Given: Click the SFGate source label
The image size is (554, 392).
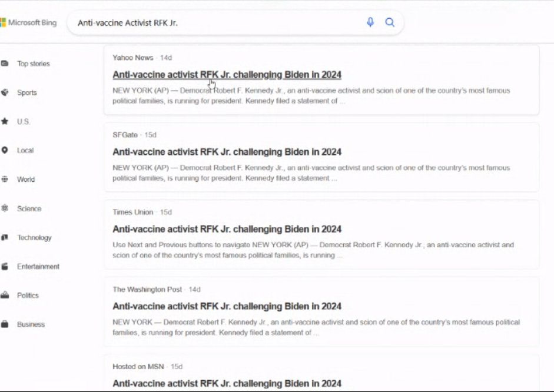Looking at the screenshot, I should point(125,135).
